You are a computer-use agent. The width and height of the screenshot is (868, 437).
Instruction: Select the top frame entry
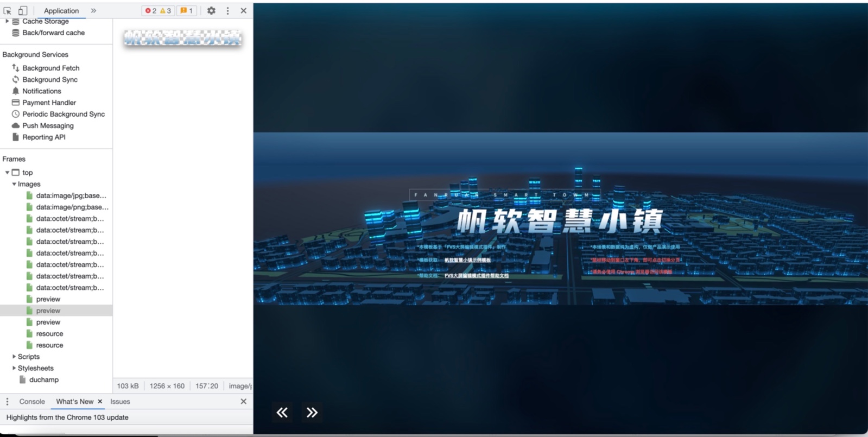[27, 173]
